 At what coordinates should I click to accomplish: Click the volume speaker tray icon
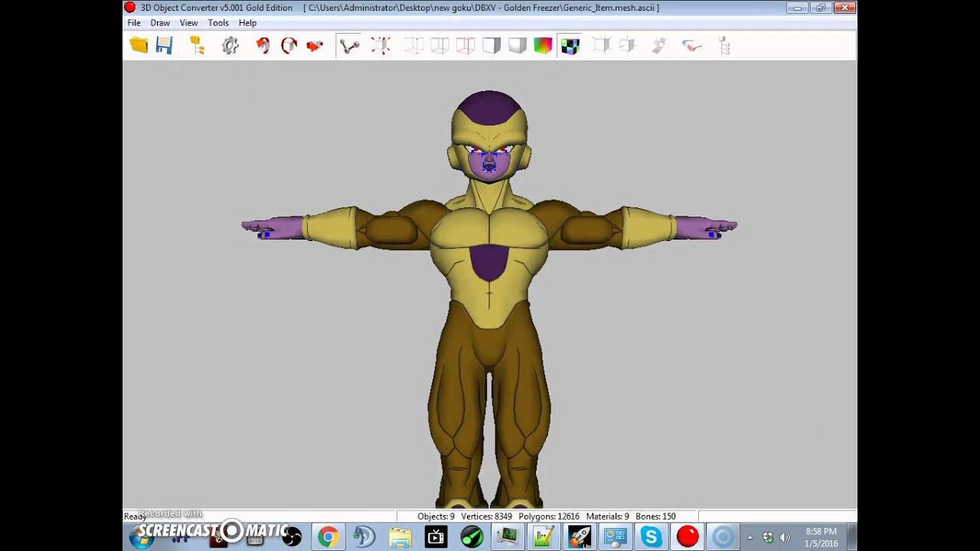pos(784,537)
